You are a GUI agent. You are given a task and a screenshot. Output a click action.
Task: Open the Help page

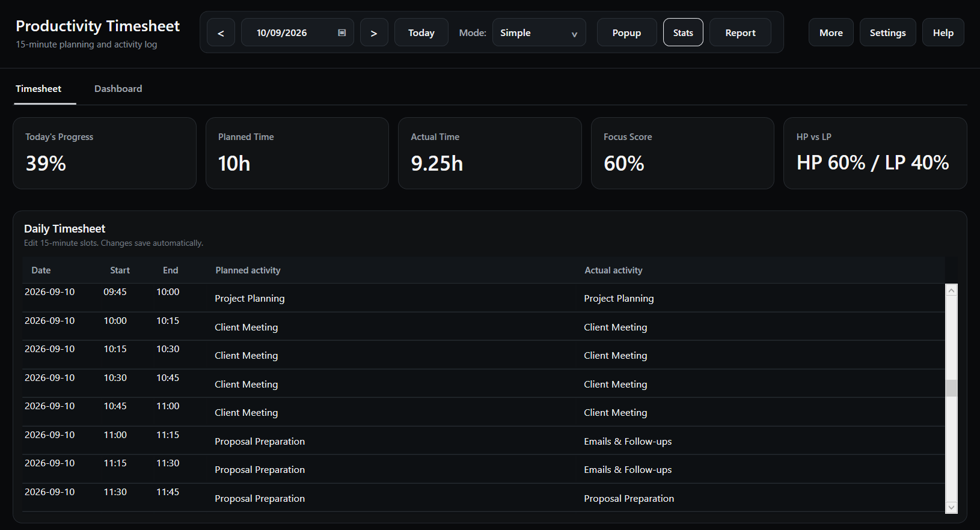[x=943, y=32]
